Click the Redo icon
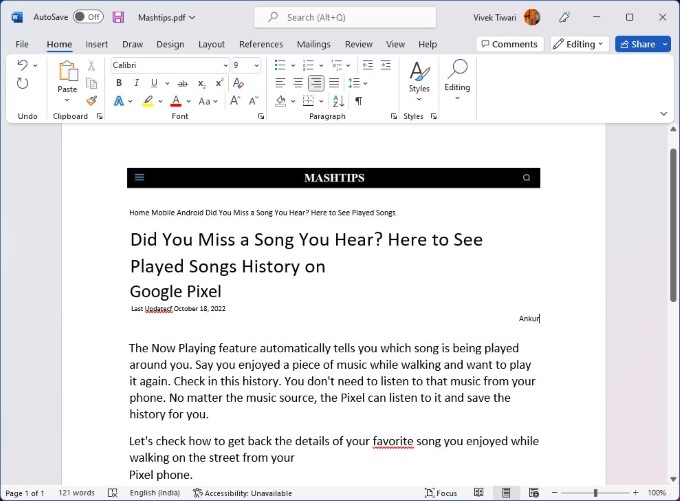Viewport: 680px width, 501px height. (23, 83)
